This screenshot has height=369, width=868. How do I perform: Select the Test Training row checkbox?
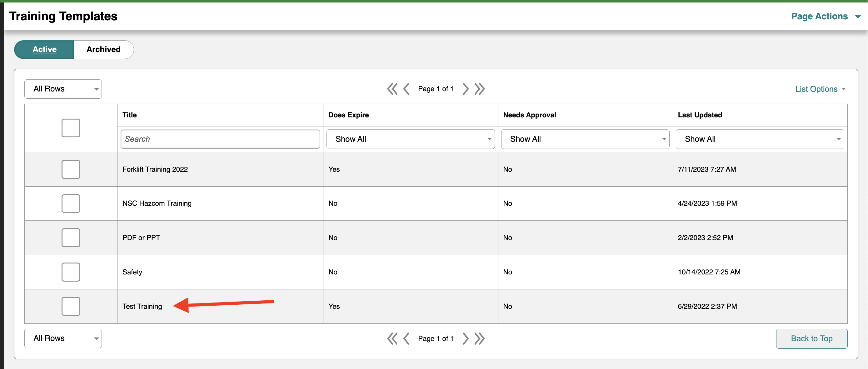[x=71, y=306]
